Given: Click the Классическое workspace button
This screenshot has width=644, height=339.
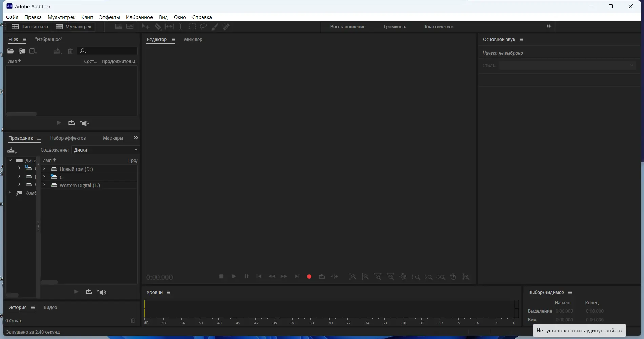Looking at the screenshot, I should [x=439, y=26].
